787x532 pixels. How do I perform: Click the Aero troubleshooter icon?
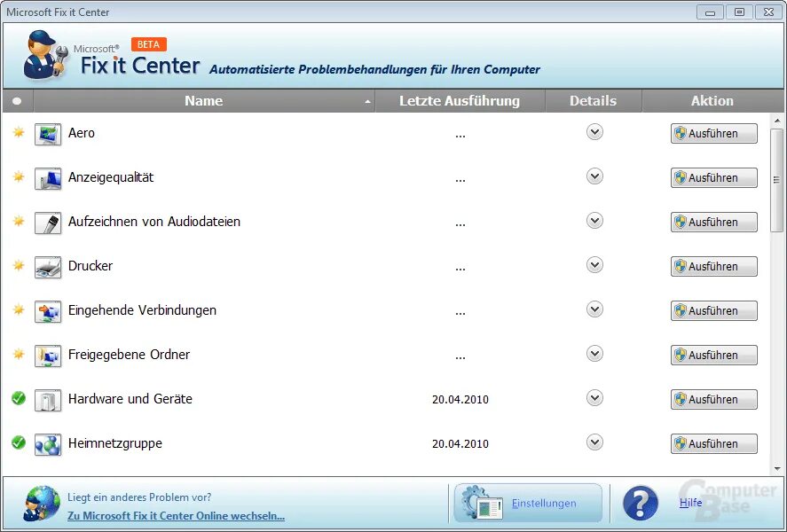48,135
